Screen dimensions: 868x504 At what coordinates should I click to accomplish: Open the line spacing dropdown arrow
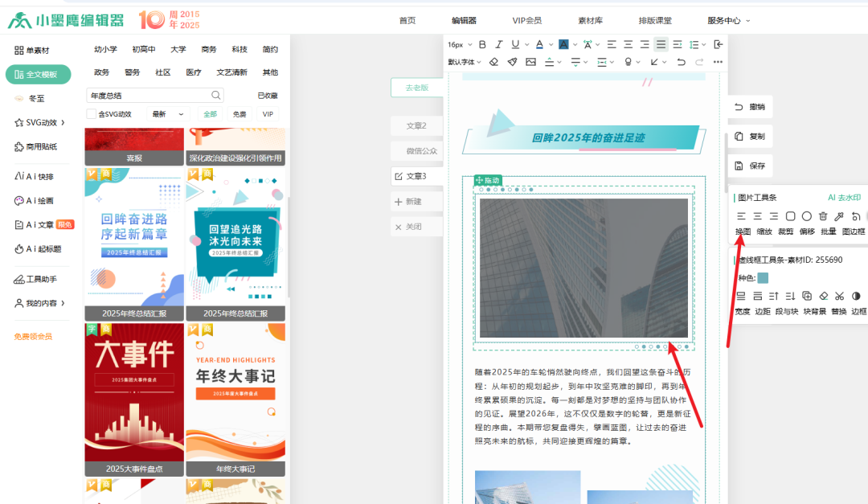click(703, 44)
